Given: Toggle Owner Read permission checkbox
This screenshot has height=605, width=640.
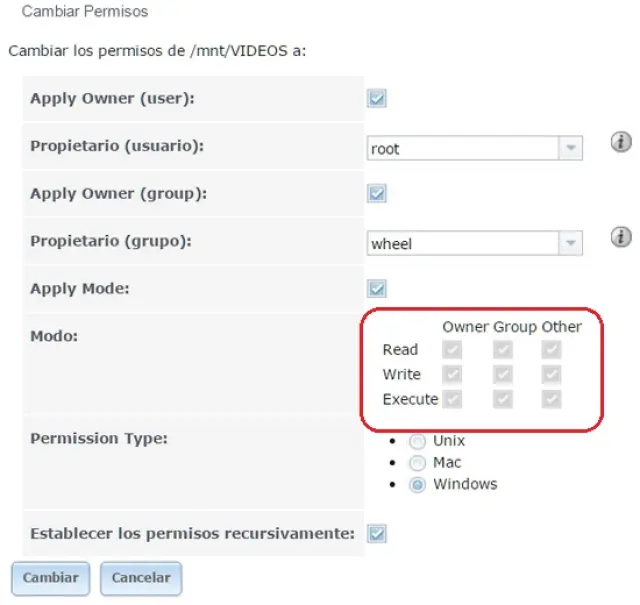Looking at the screenshot, I should coord(453,350).
